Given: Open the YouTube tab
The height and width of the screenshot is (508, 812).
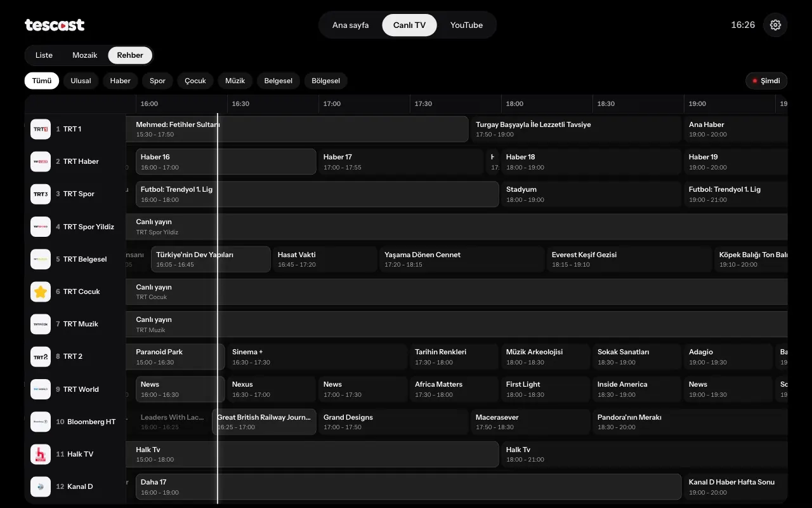Looking at the screenshot, I should click(466, 25).
